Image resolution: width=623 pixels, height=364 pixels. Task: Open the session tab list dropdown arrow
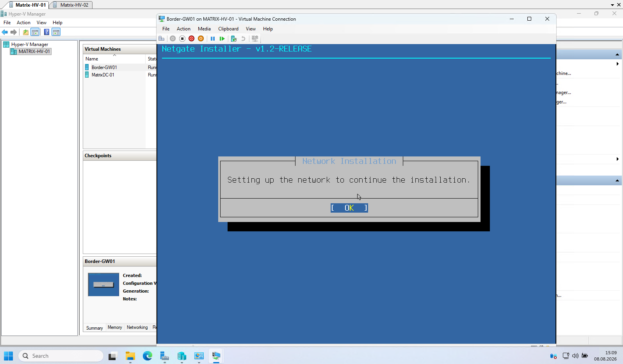click(612, 5)
